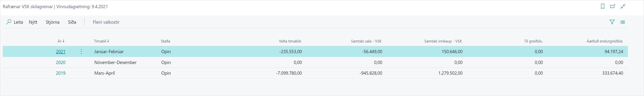Open this page in a new window
This screenshot has height=96, width=644.
(612, 7)
